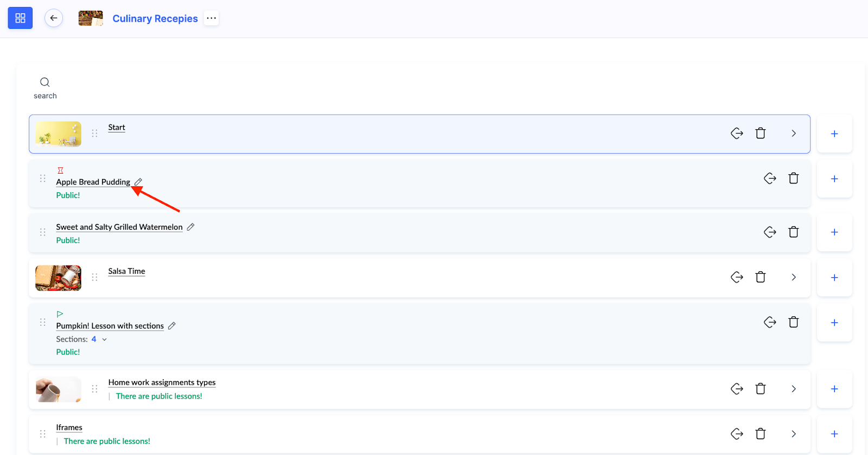The image size is (868, 455).
Task: Add an item after Pumpkin! lesson
Action: pyautogui.click(x=834, y=323)
